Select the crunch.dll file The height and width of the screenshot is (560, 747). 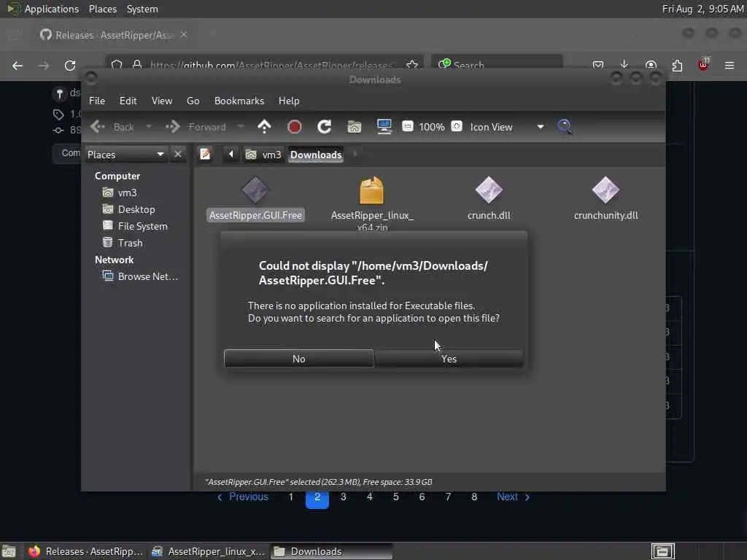489,199
